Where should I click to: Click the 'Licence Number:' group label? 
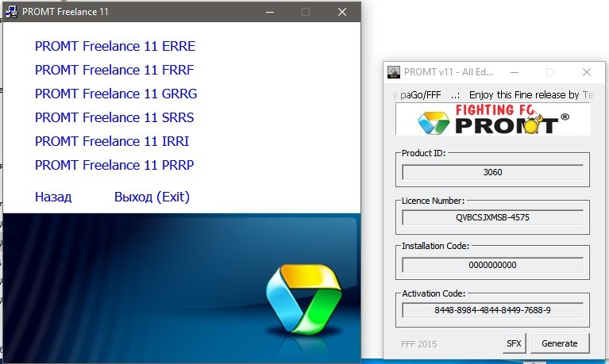433,201
